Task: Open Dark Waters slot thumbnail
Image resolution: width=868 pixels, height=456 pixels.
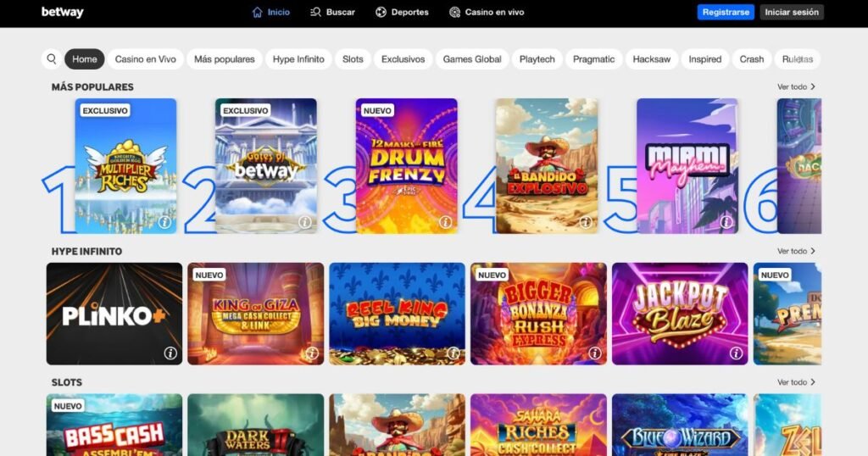Action: pyautogui.click(x=256, y=425)
